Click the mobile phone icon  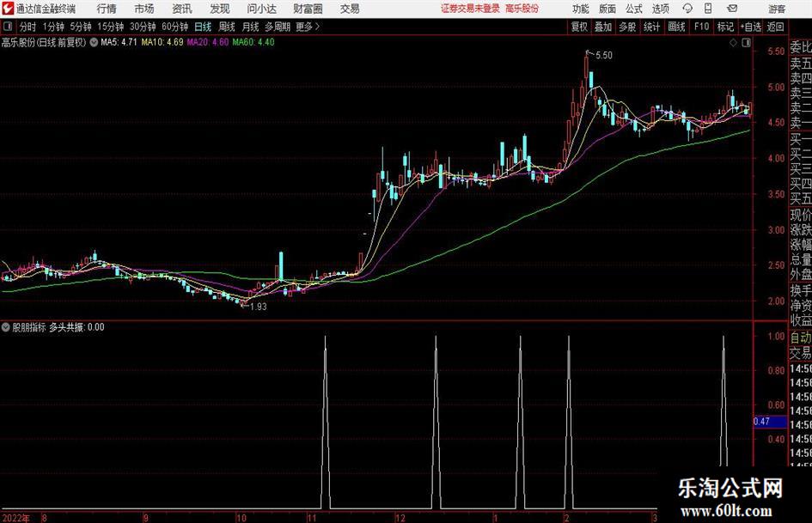(x=708, y=9)
